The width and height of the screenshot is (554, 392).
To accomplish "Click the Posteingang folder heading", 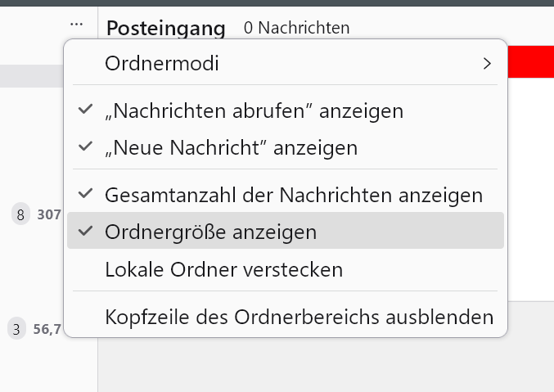I will (165, 28).
